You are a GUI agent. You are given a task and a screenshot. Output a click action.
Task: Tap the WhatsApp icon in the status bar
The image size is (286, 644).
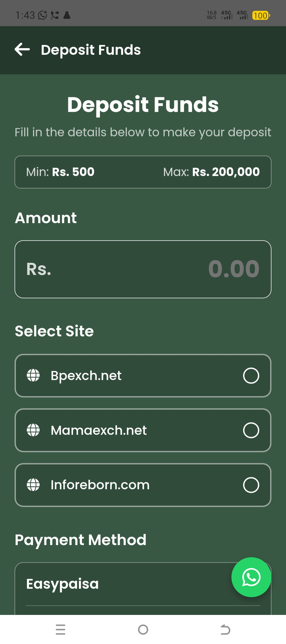[x=42, y=15]
